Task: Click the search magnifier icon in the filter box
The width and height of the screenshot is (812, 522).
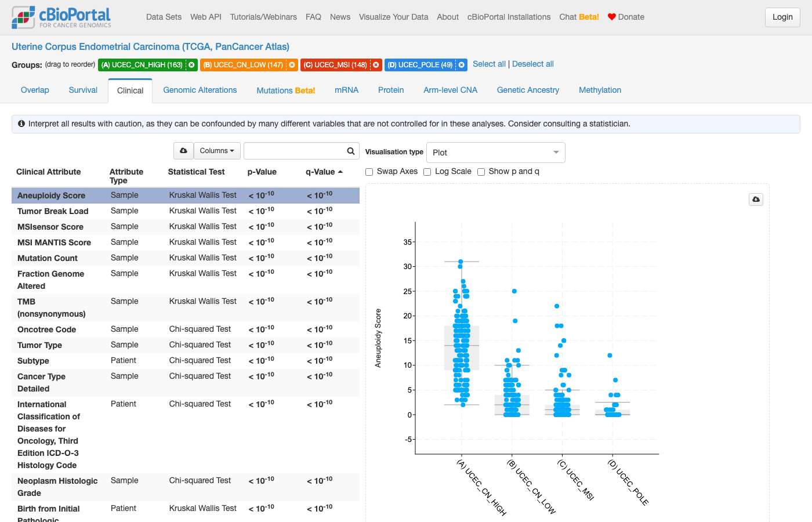Action: 351,151
